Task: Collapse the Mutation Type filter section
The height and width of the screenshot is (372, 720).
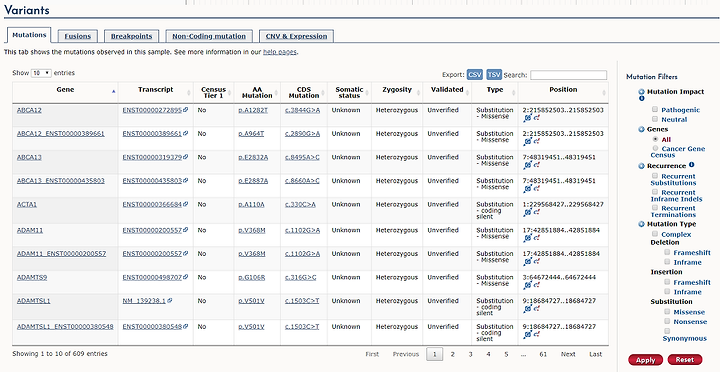Action: (641, 224)
